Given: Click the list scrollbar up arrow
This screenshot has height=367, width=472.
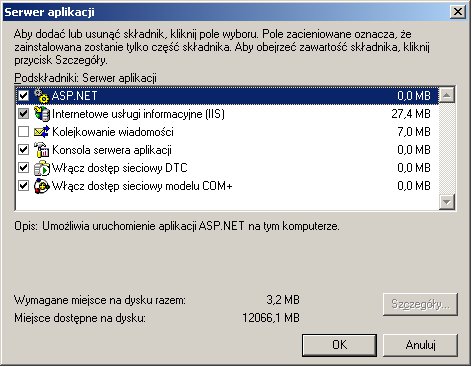Looking at the screenshot, I should pyautogui.click(x=447, y=96).
